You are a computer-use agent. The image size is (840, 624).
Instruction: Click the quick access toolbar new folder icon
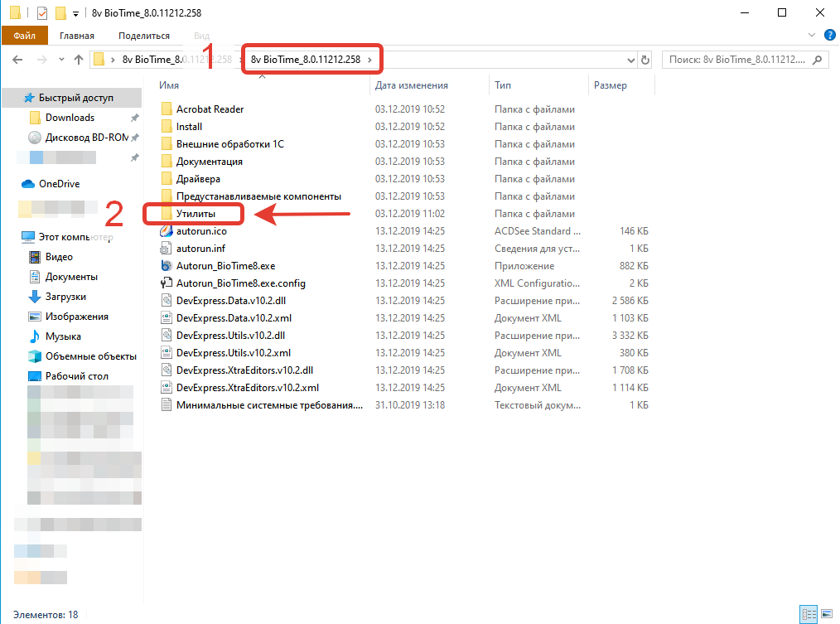pos(61,12)
